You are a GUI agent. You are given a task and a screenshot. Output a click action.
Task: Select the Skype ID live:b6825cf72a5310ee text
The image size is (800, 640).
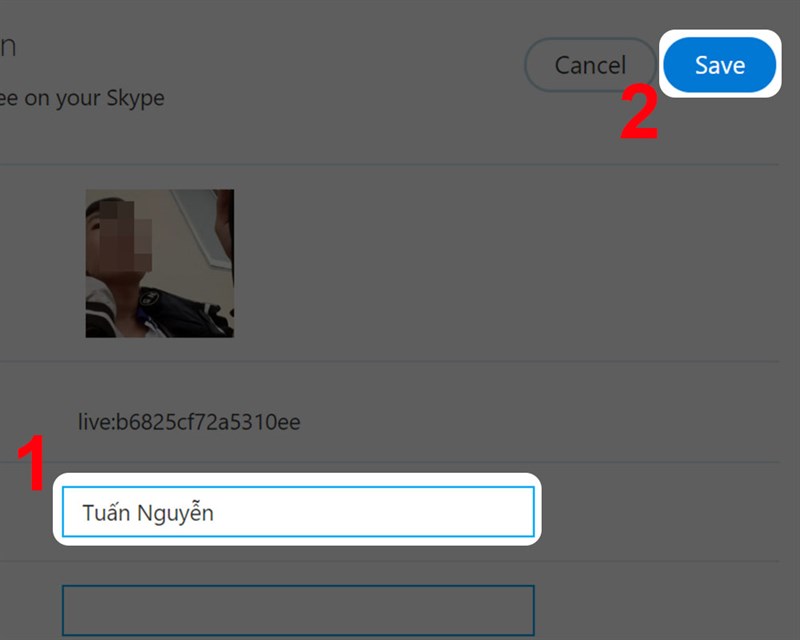[x=189, y=422]
